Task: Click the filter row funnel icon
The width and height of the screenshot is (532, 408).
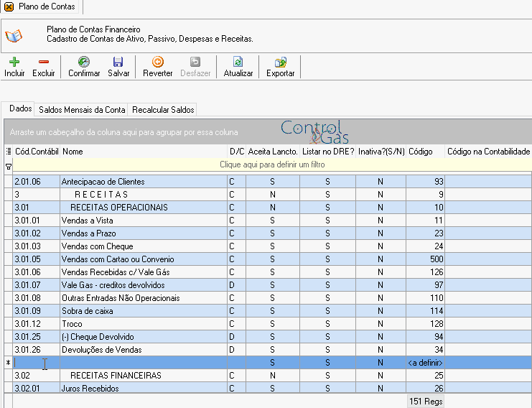Action: point(9,167)
